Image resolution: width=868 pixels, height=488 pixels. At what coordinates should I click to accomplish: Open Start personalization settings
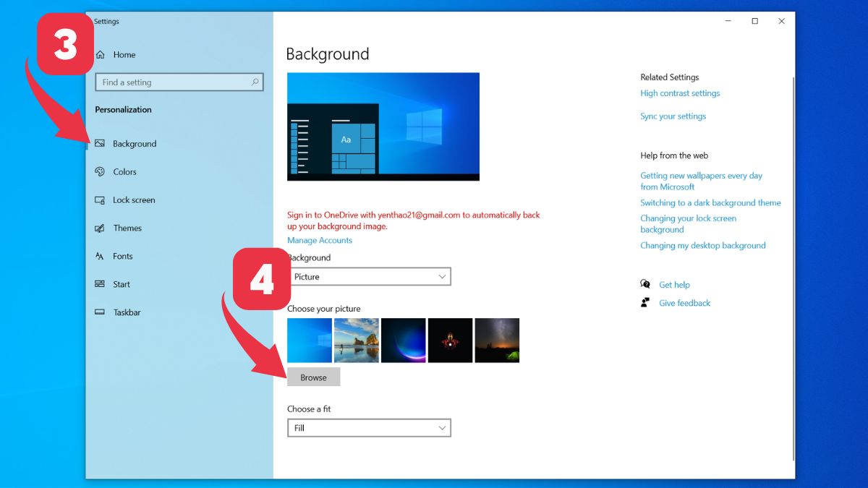point(122,284)
